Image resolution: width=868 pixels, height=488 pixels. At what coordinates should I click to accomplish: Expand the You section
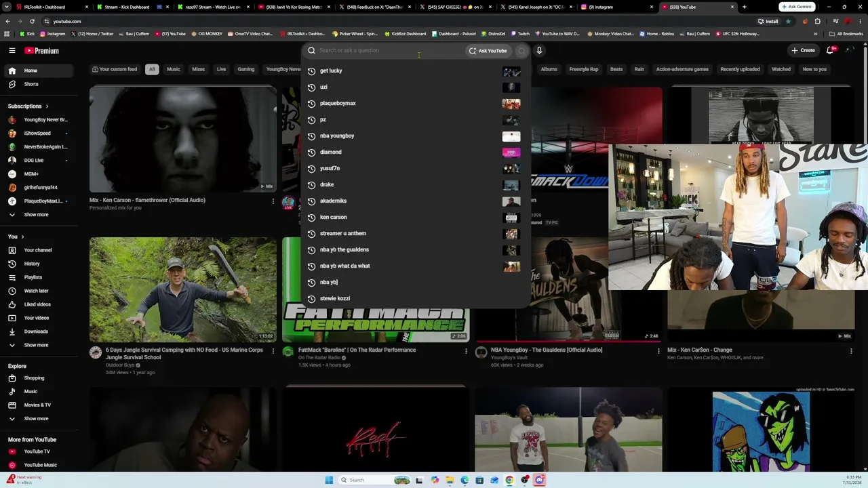coord(16,237)
